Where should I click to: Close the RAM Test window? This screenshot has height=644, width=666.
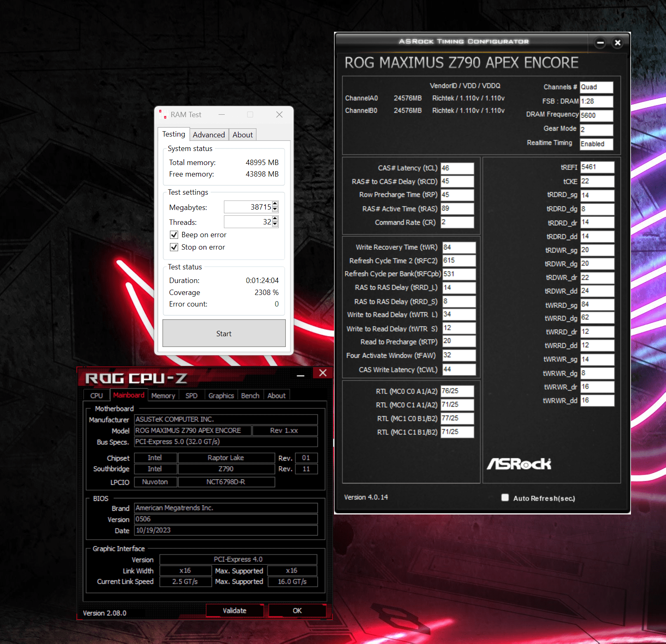pyautogui.click(x=279, y=114)
